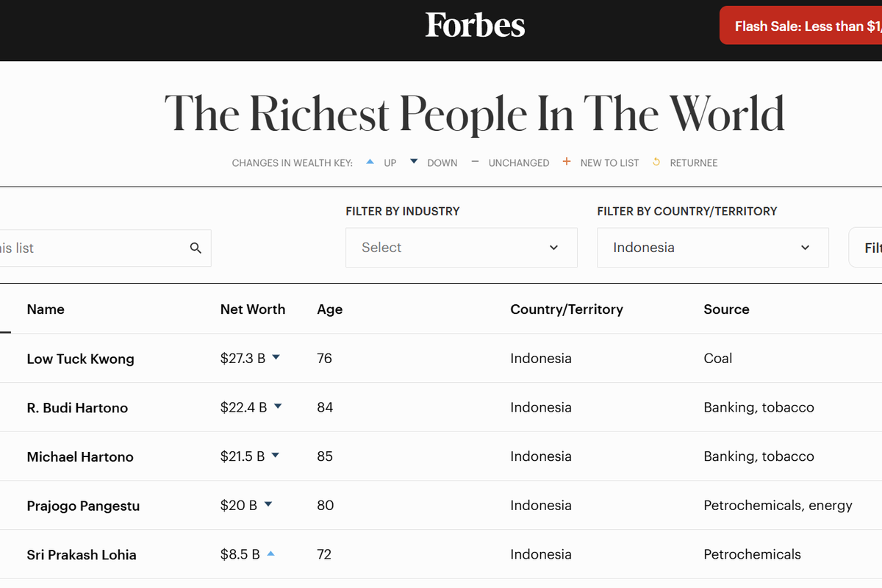Select the Country/Territory column header
The height and width of the screenshot is (588, 882).
click(x=566, y=309)
